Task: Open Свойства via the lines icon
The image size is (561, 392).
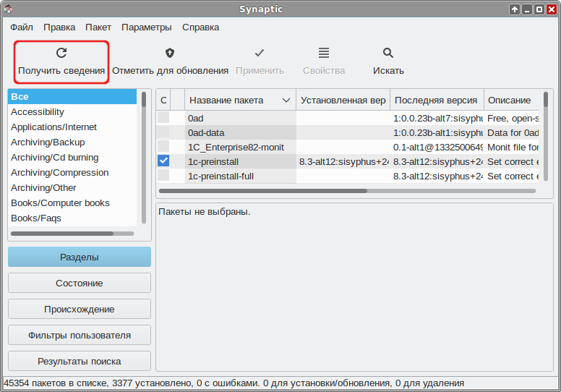Action: 324,53
